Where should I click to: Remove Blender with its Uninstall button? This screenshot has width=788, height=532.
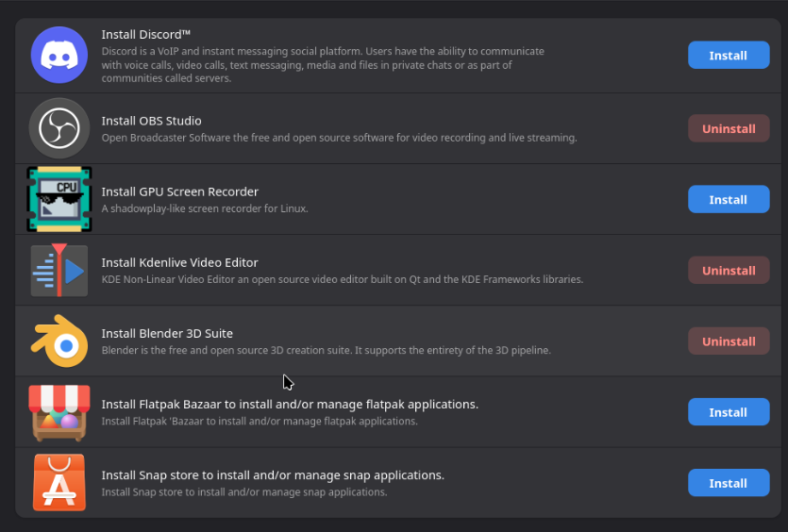coord(728,341)
